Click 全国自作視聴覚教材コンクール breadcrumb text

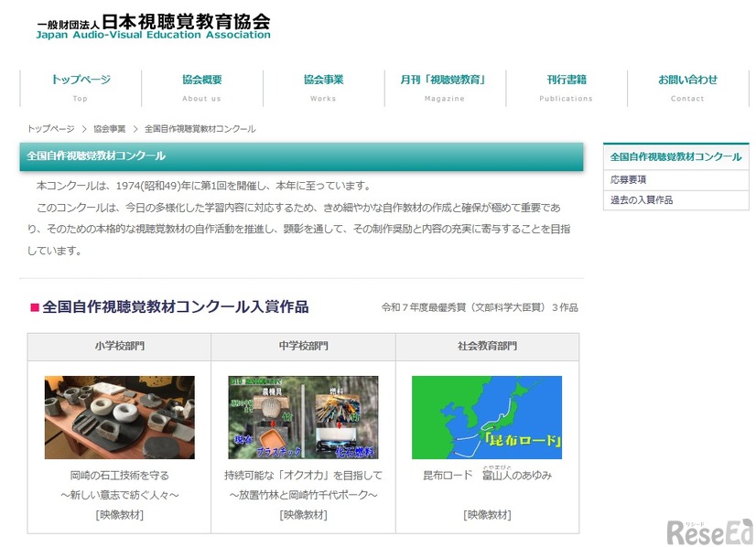click(200, 129)
